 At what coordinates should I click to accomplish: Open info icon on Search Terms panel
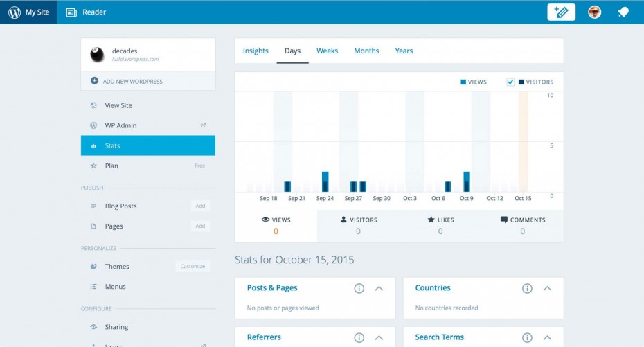pyautogui.click(x=527, y=337)
